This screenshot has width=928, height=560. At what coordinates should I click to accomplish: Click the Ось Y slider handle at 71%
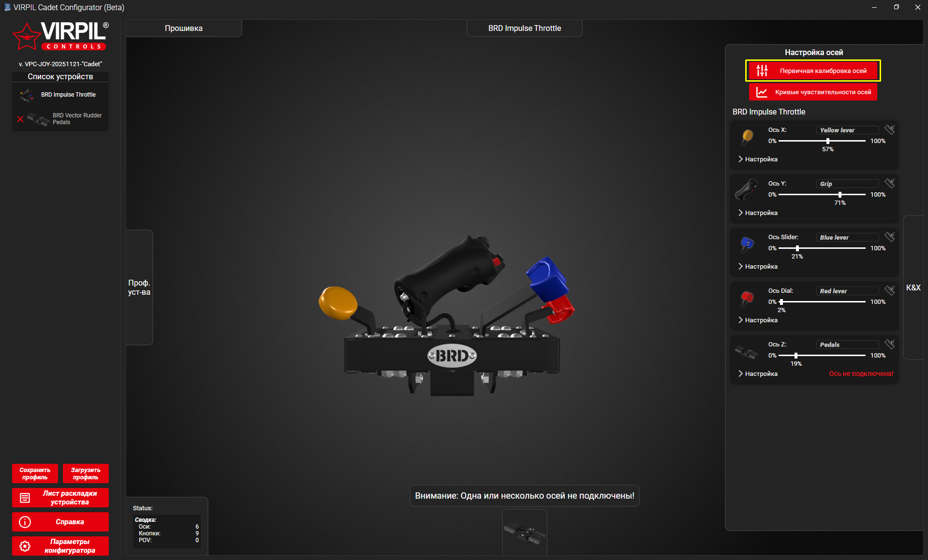pyautogui.click(x=840, y=194)
